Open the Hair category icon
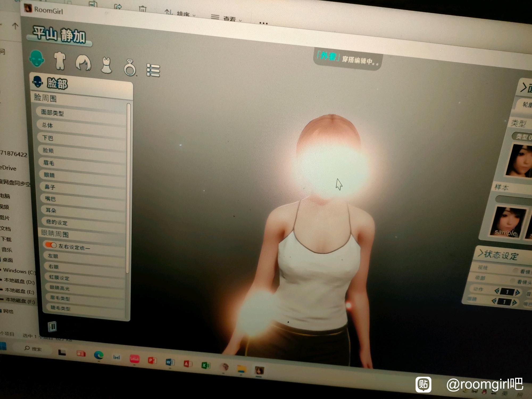 point(83,63)
